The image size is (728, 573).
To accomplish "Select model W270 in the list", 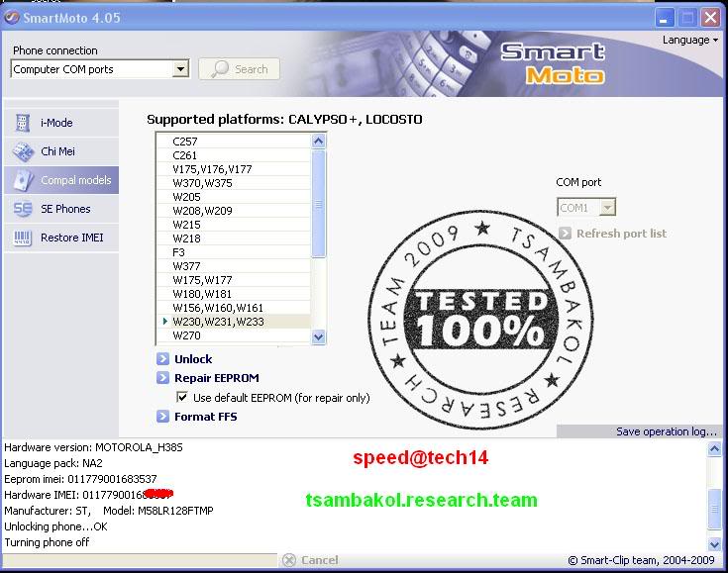I will (x=234, y=335).
